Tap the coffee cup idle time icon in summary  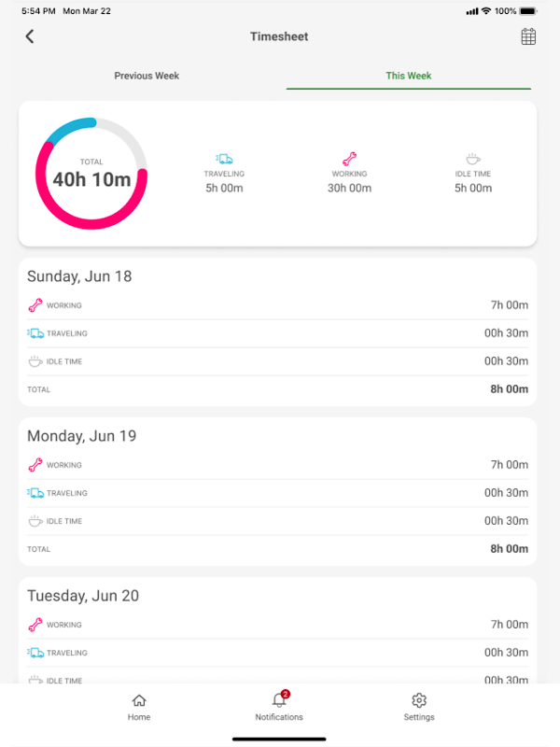472,160
